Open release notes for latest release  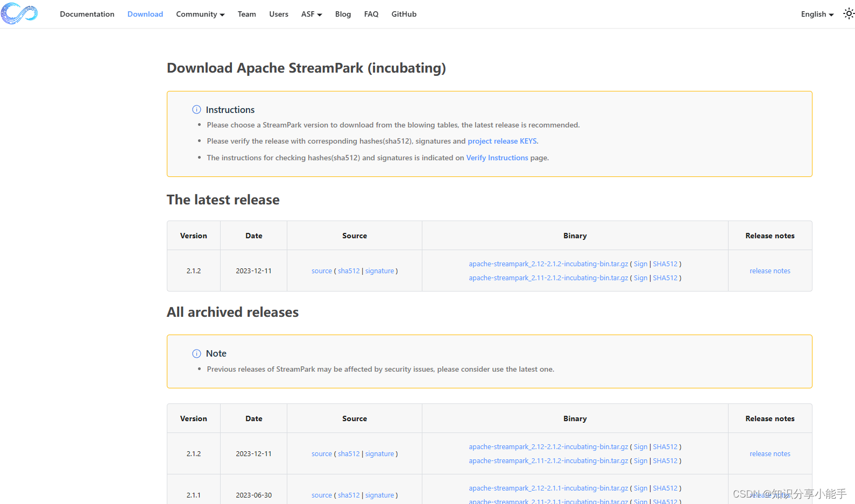[770, 271]
